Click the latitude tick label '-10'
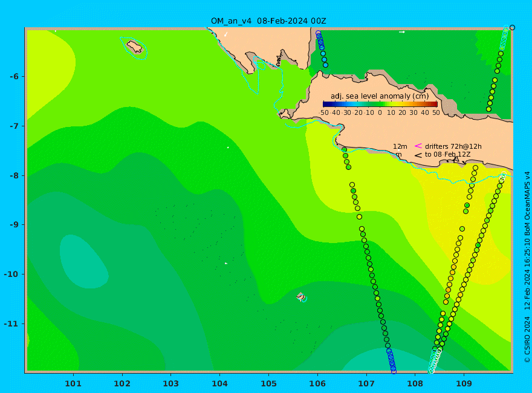 pyautogui.click(x=11, y=274)
